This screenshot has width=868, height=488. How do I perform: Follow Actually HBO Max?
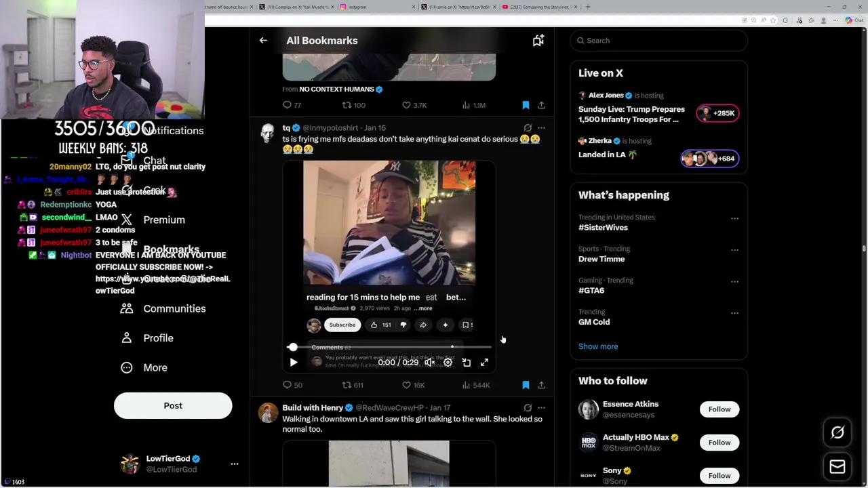719,443
